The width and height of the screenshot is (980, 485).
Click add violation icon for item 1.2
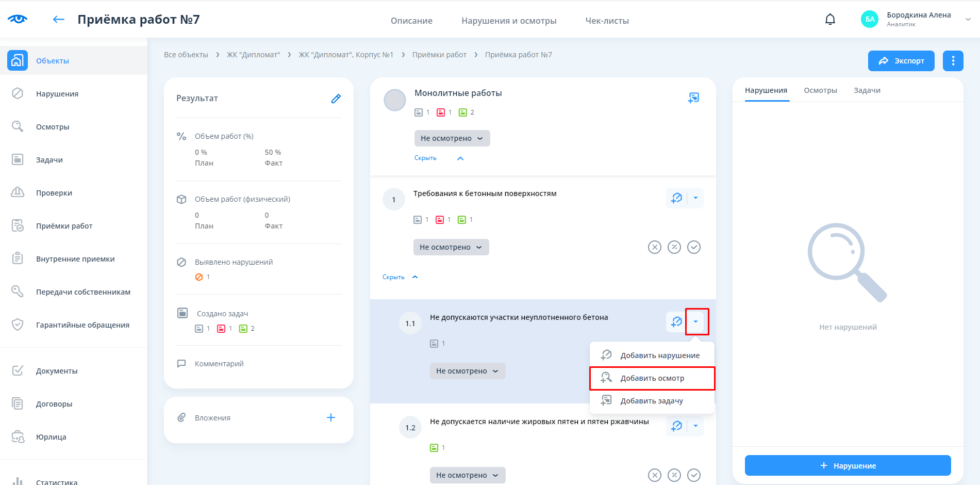[676, 426]
